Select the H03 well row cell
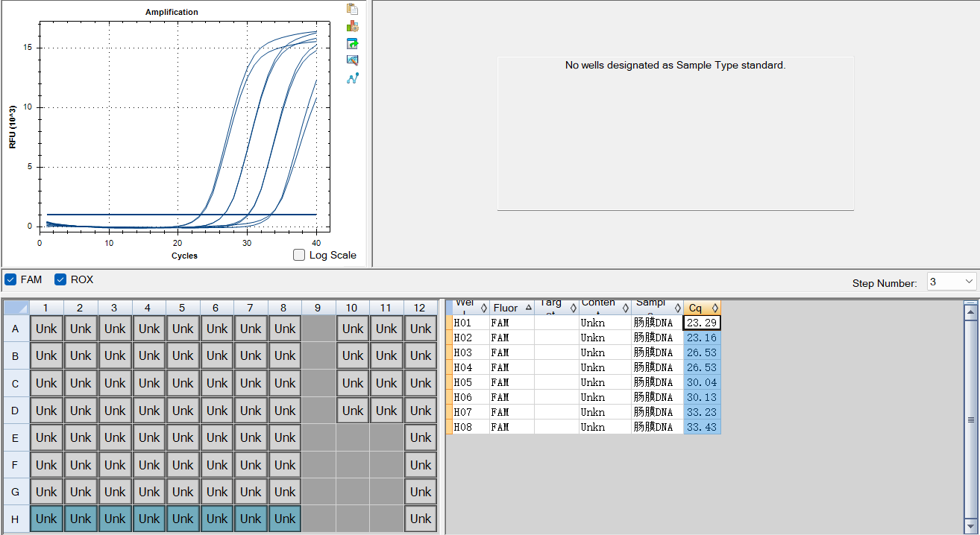 click(471, 352)
